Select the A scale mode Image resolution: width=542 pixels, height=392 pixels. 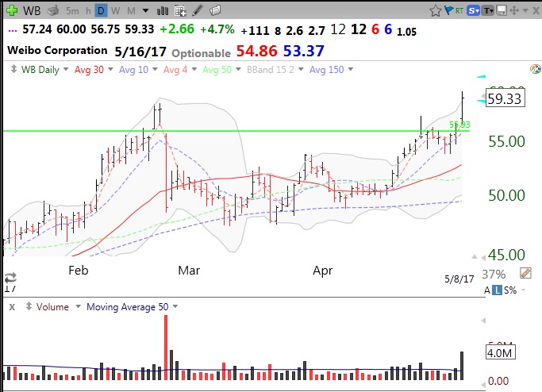(x=487, y=290)
